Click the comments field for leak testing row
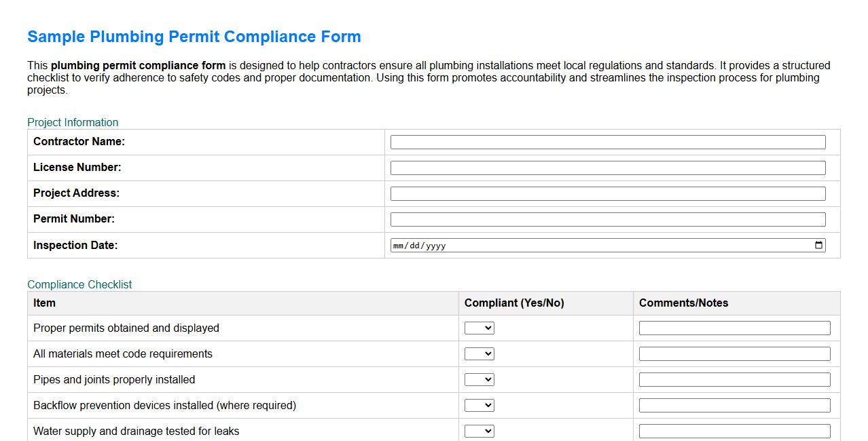 click(734, 431)
